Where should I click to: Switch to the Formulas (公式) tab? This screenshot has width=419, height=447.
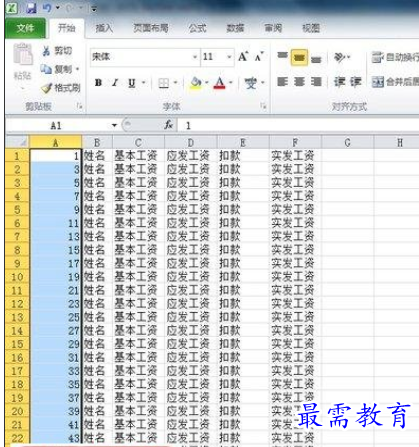tap(197, 28)
